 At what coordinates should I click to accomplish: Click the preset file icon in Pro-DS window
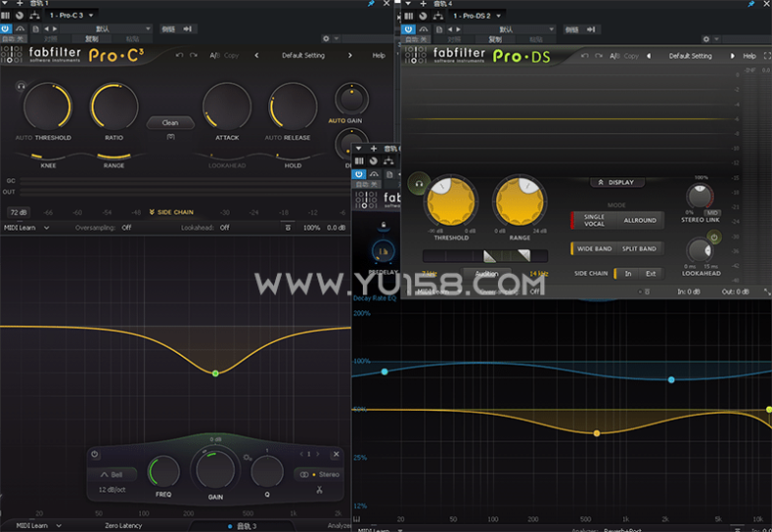tap(439, 29)
